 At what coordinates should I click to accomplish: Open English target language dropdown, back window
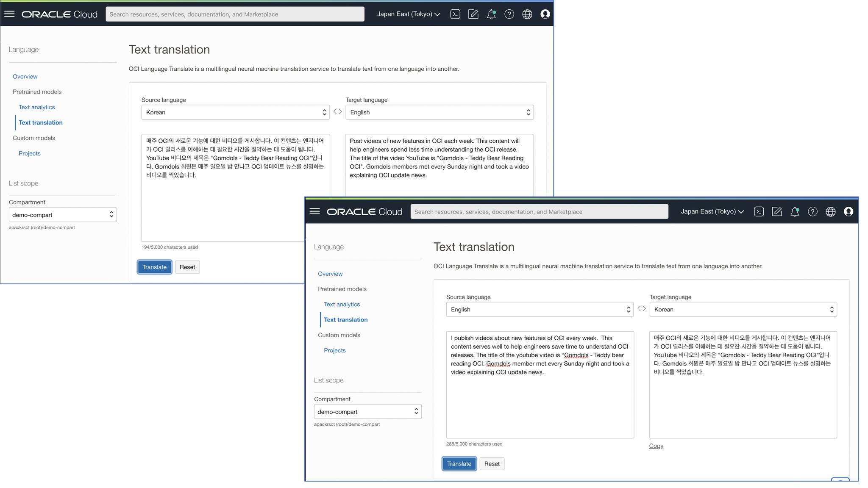click(440, 112)
